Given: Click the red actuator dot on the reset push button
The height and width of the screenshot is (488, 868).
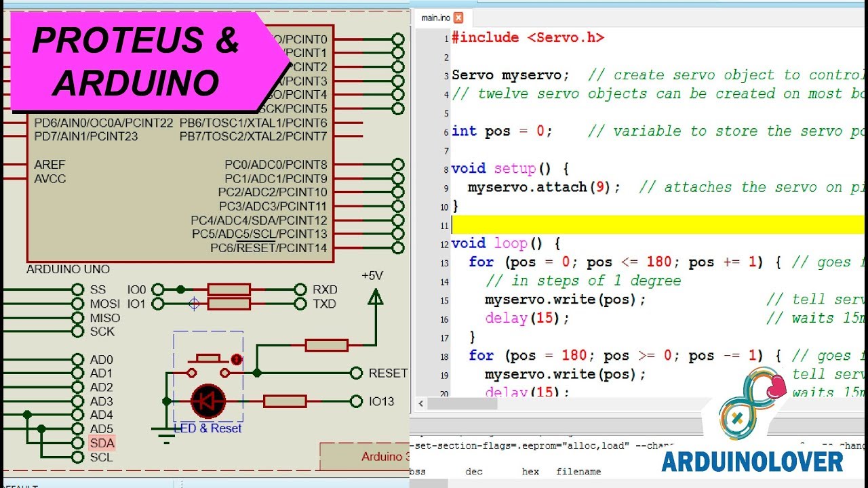Looking at the screenshot, I should tap(236, 359).
